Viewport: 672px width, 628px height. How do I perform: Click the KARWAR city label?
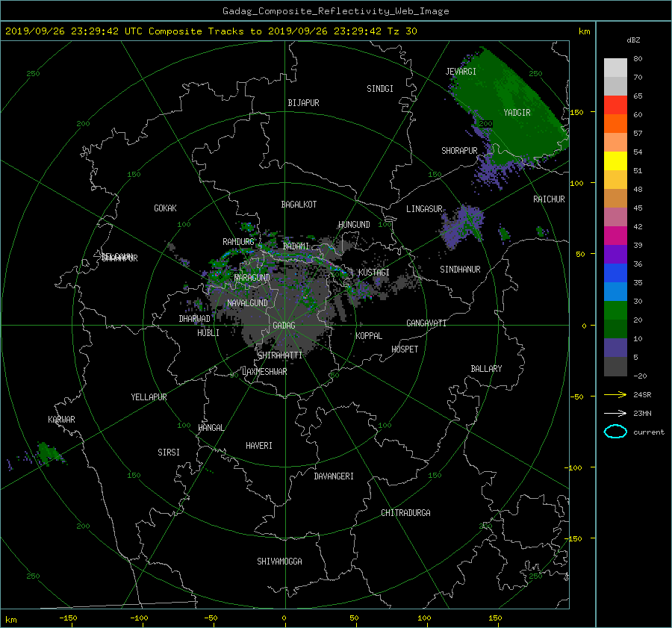point(61,419)
